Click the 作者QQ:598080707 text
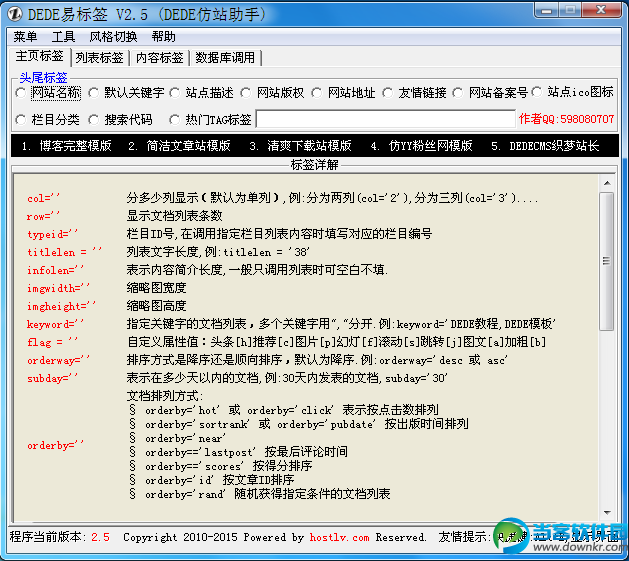Image resolution: width=629 pixels, height=561 pixels. click(566, 119)
